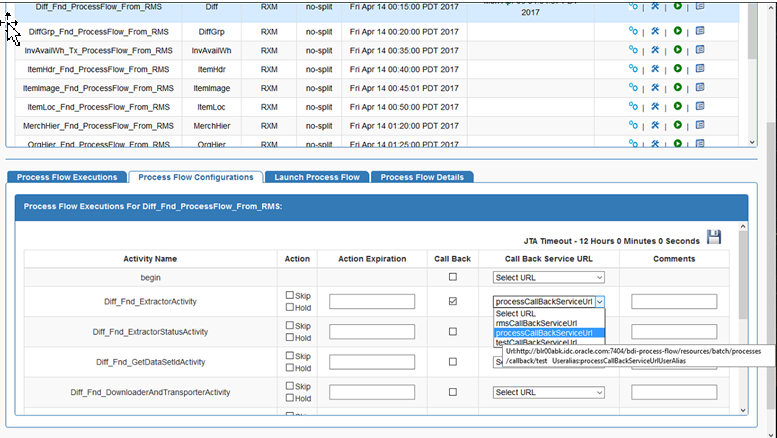Focus Comments field for Diff_Fnd_ExtractorActivity
Image resolution: width=777 pixels, height=438 pixels.
(x=674, y=301)
